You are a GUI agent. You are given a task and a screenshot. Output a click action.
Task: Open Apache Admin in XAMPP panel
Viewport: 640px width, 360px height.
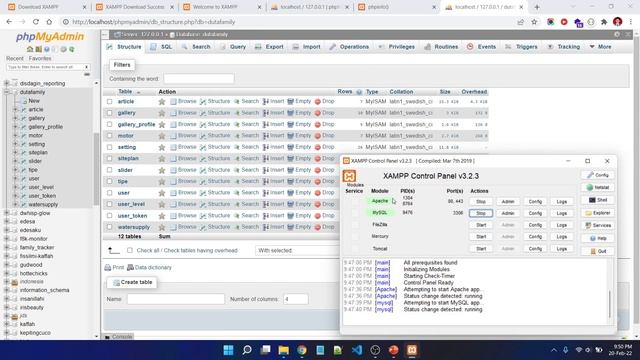coord(508,202)
